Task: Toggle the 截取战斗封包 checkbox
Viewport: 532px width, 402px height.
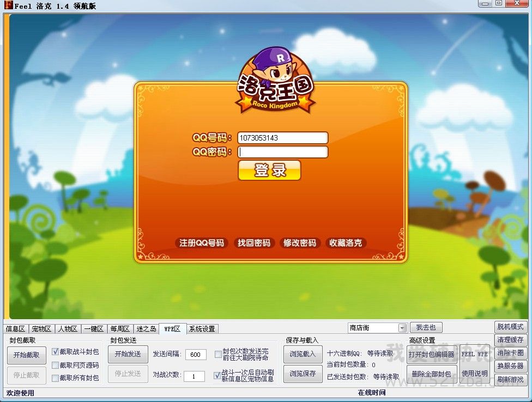Action: click(55, 352)
